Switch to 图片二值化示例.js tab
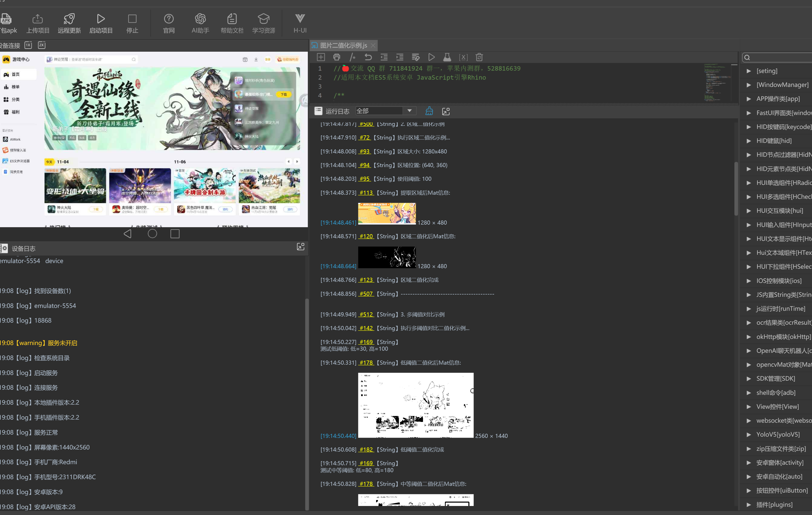The height and width of the screenshot is (515, 812). click(x=343, y=45)
